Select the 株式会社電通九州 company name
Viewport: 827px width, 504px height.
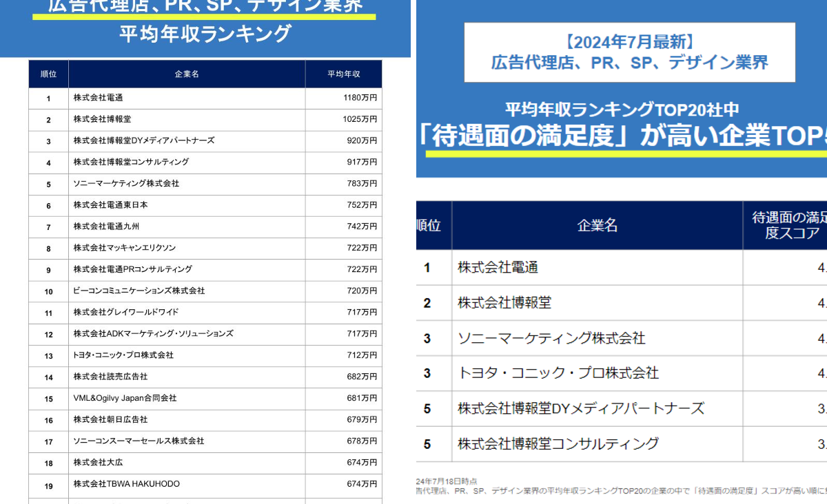106,227
